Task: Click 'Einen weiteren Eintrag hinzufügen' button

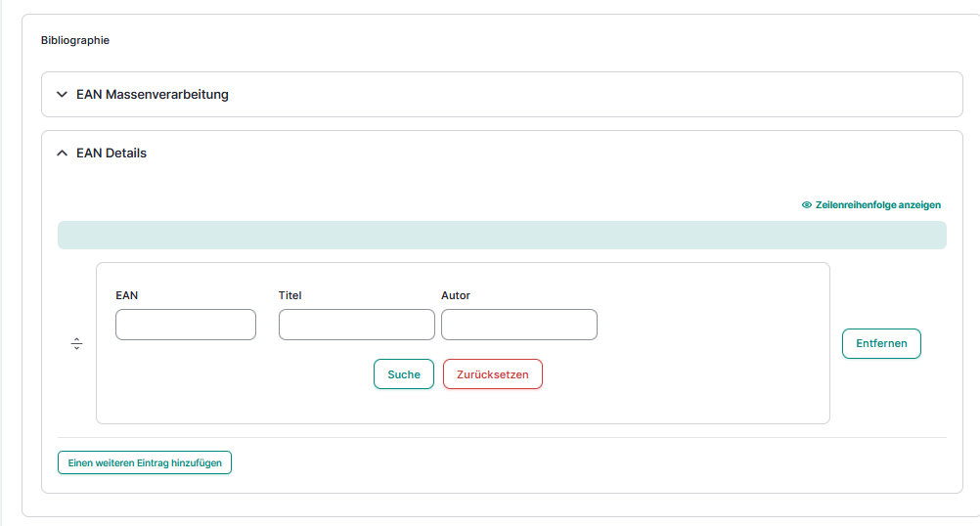Action: (x=145, y=461)
